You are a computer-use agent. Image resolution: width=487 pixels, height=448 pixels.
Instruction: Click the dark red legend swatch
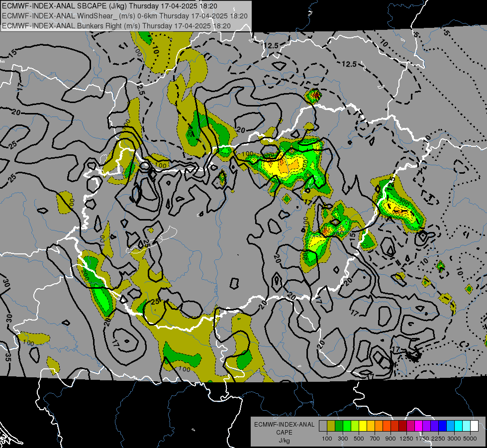(x=402, y=426)
